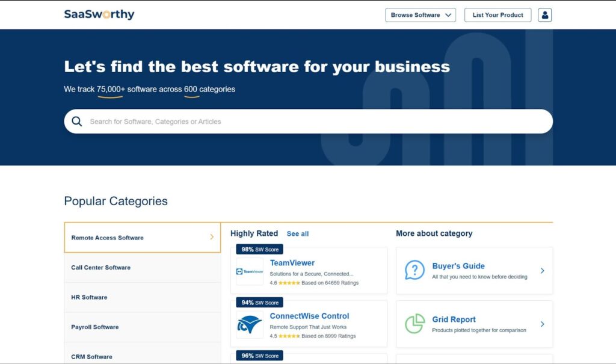Select Payroll Software category
The height and width of the screenshot is (364, 616).
[x=95, y=327]
